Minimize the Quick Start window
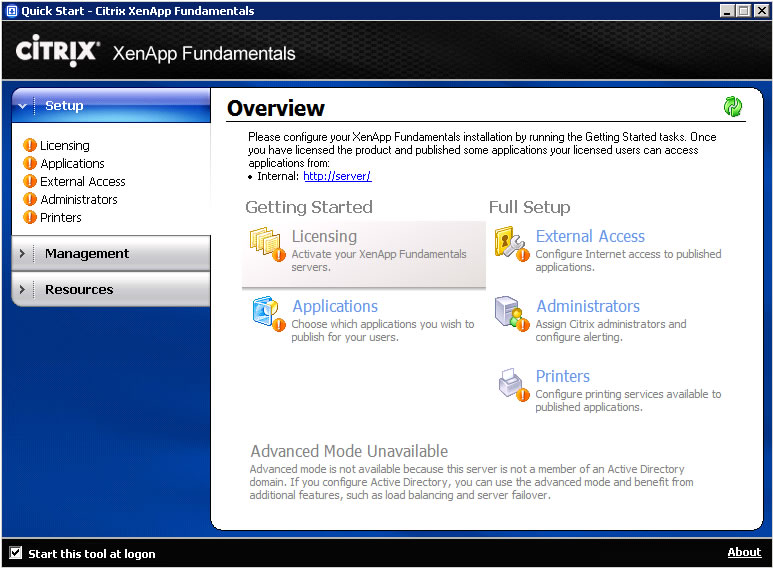 [x=726, y=11]
